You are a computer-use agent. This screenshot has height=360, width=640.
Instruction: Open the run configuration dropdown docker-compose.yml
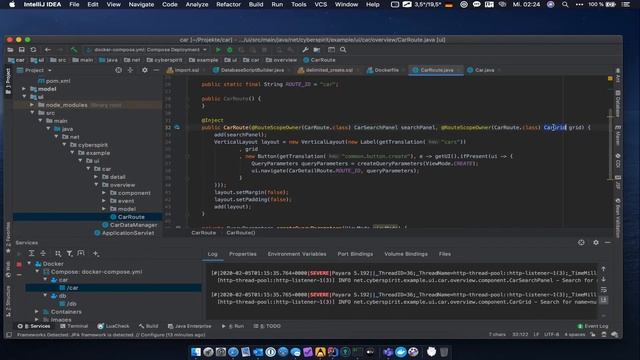click(x=147, y=50)
